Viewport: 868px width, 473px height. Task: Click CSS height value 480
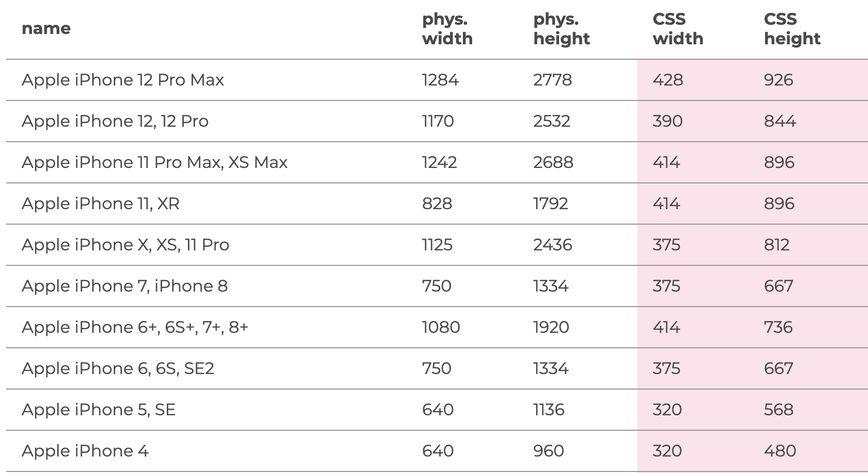tap(780, 451)
